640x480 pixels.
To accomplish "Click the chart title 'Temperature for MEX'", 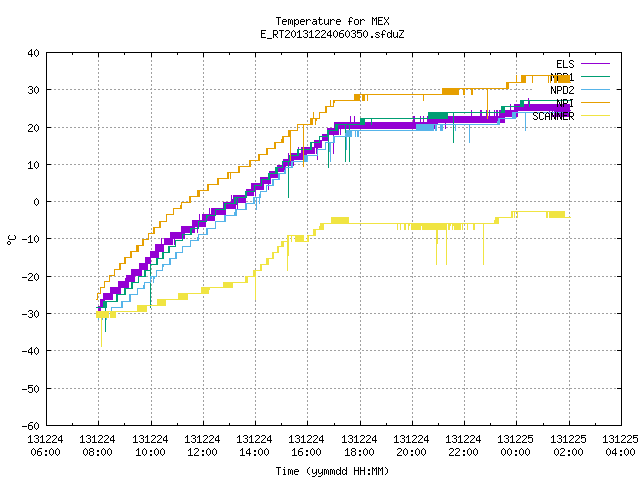I will click(x=332, y=21).
